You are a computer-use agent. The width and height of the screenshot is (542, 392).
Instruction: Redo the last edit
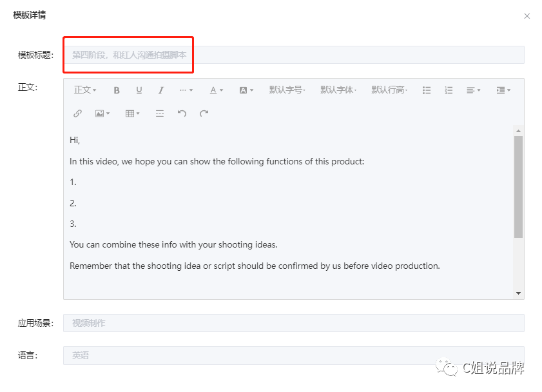204,113
